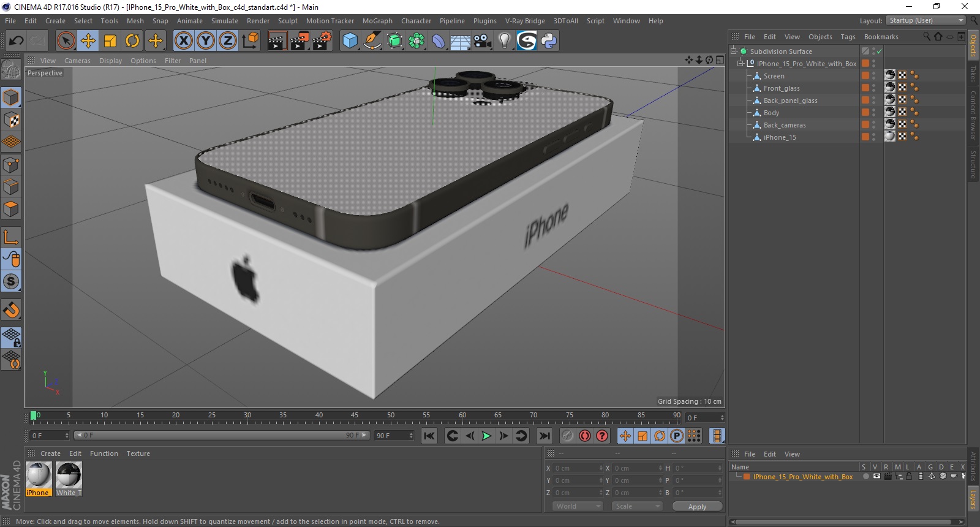This screenshot has width=980, height=527.
Task: Toggle X axis lock
Action: (183, 41)
